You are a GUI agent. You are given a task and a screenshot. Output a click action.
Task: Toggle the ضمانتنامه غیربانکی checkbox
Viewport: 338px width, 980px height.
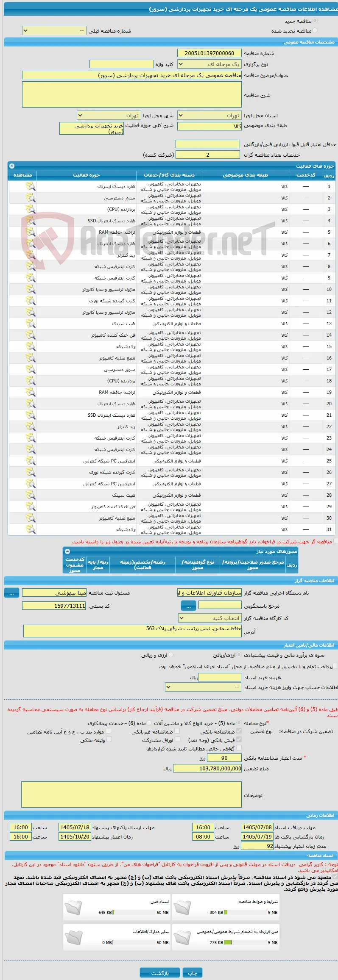coord(177,731)
